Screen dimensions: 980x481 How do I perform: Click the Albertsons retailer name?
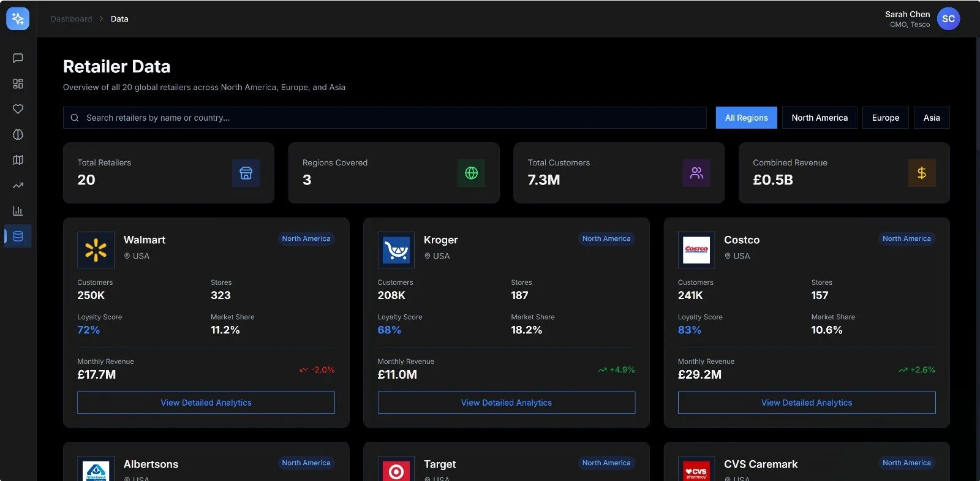[151, 464]
